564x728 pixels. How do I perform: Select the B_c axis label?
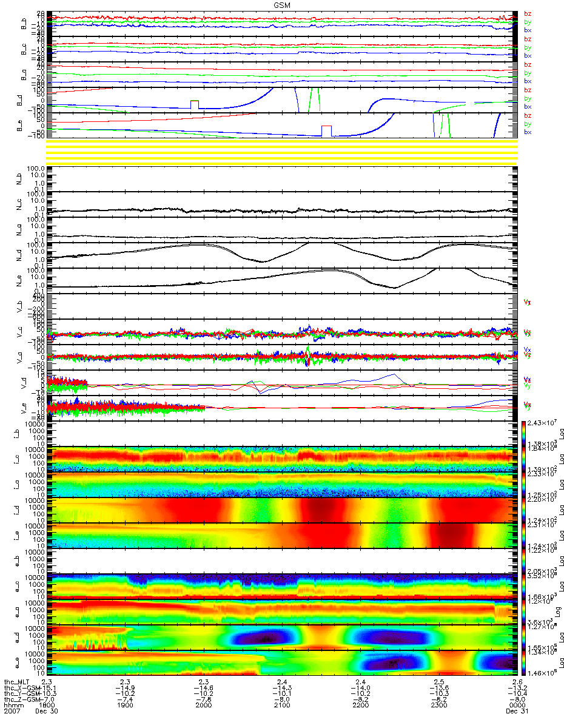pos(24,49)
